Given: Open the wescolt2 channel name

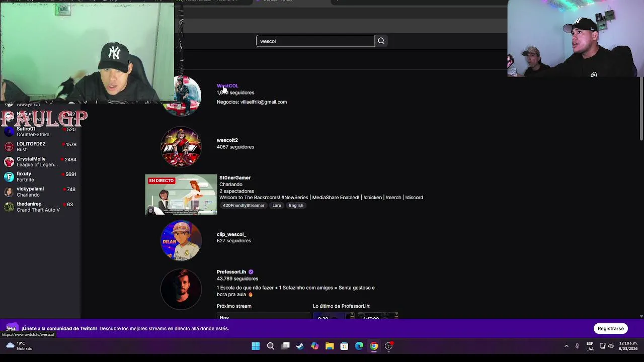Looking at the screenshot, I should (x=227, y=140).
